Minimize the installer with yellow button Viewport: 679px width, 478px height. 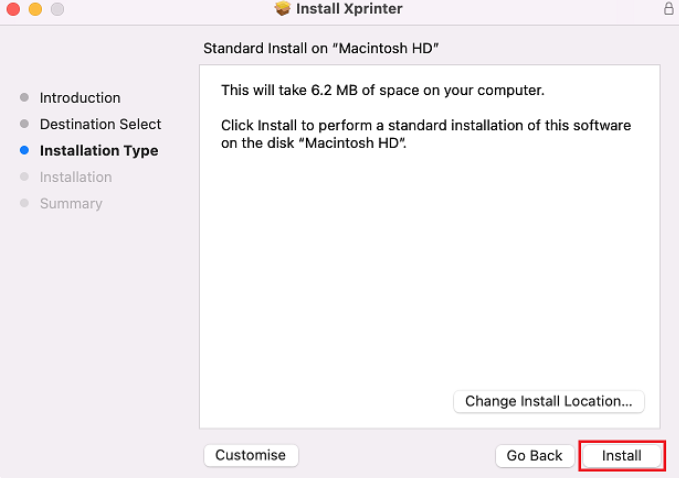click(x=36, y=9)
